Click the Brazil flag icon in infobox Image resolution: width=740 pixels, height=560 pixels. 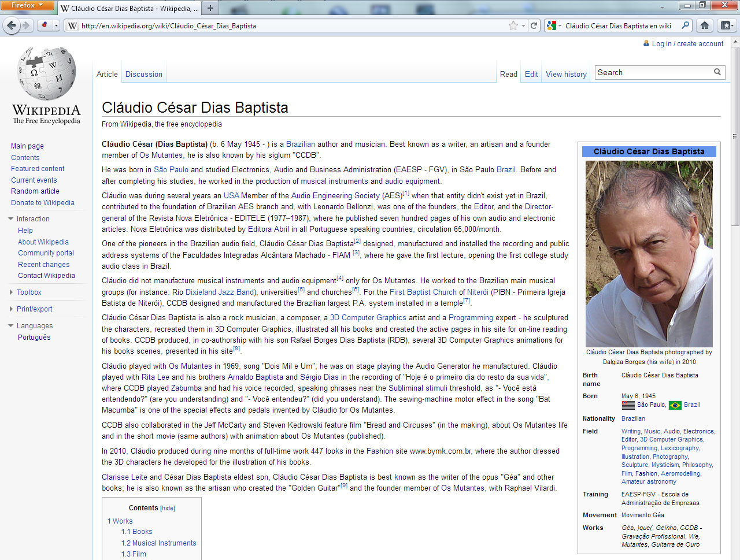675,405
